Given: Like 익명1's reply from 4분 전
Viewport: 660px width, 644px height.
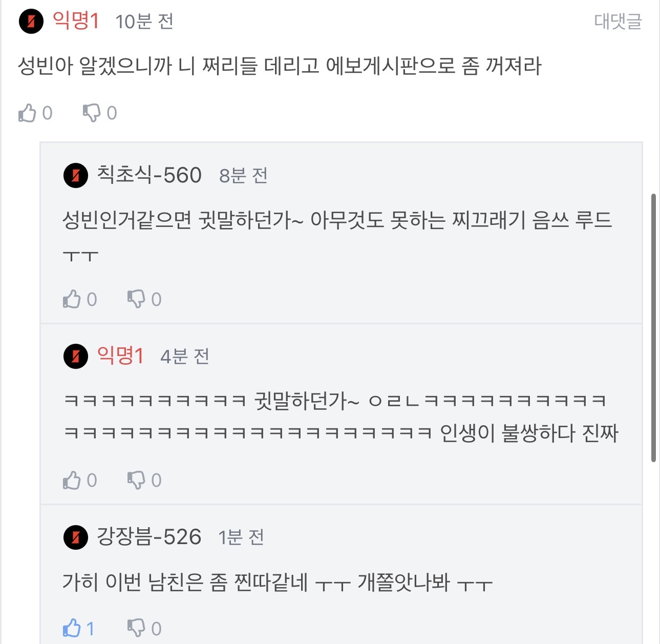Looking at the screenshot, I should [x=72, y=480].
